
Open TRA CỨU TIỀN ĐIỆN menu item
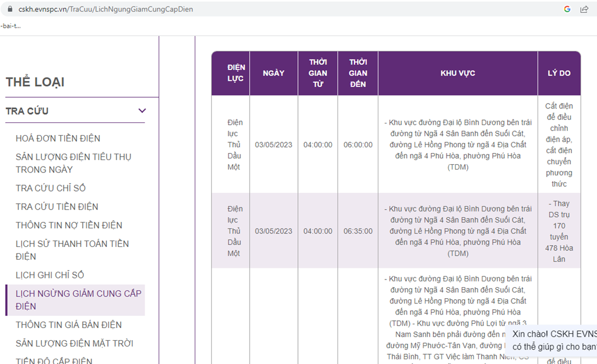pyautogui.click(x=57, y=207)
